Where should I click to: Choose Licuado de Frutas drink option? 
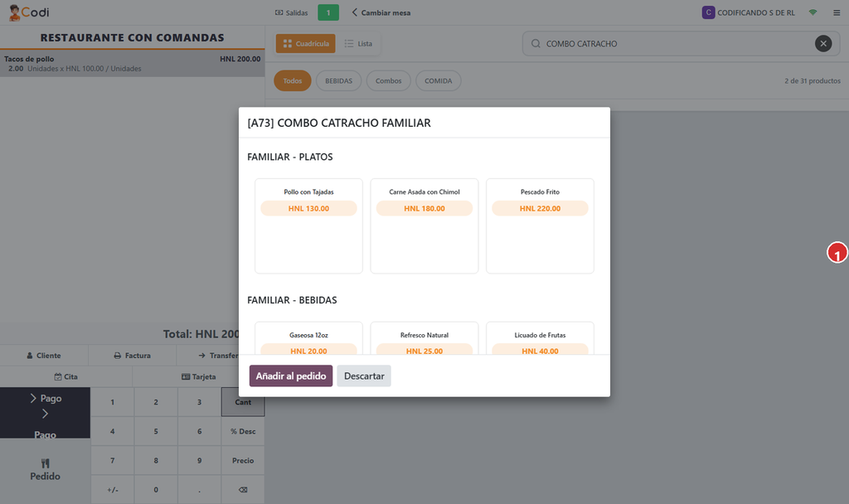[540, 338]
